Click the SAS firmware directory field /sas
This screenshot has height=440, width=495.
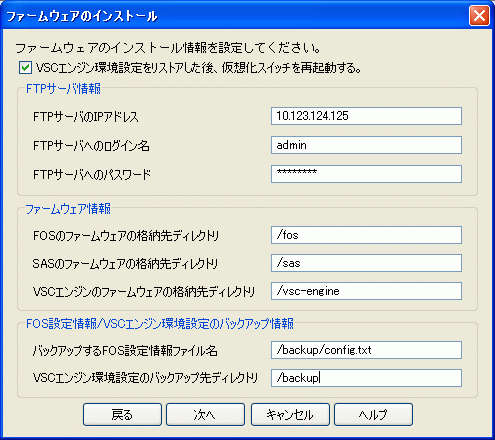pos(366,263)
